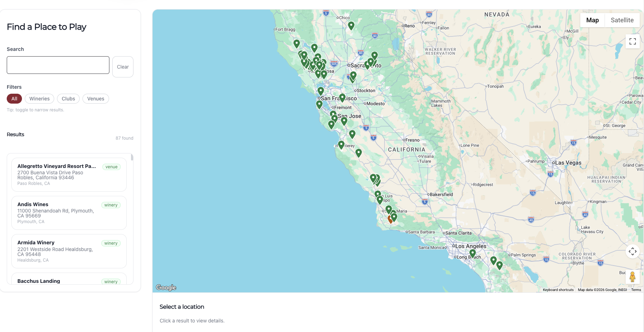Toggle the Clubs filter
Viewport: 644px width, 332px height.
tap(68, 99)
